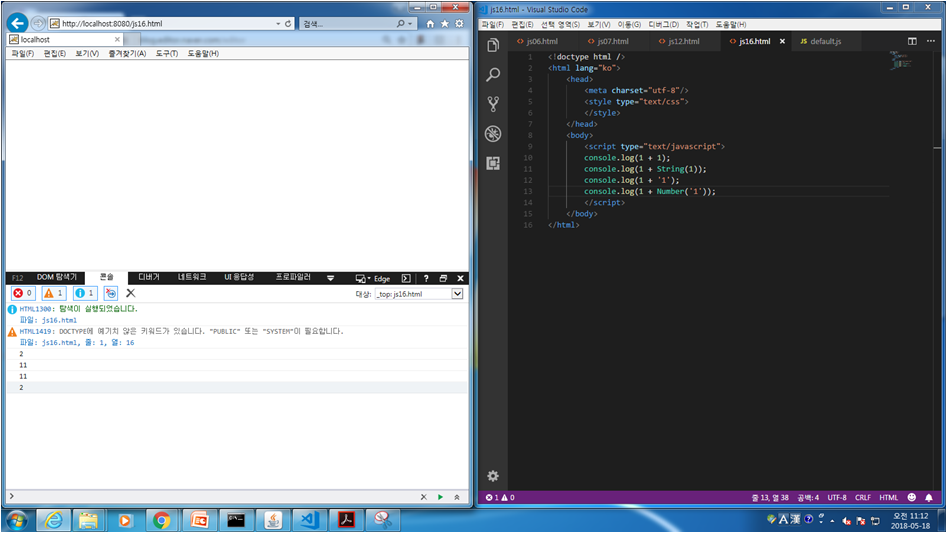Screen dimensions: 947x533
Task: Expand more dev tools tabs arrow
Action: [330, 278]
